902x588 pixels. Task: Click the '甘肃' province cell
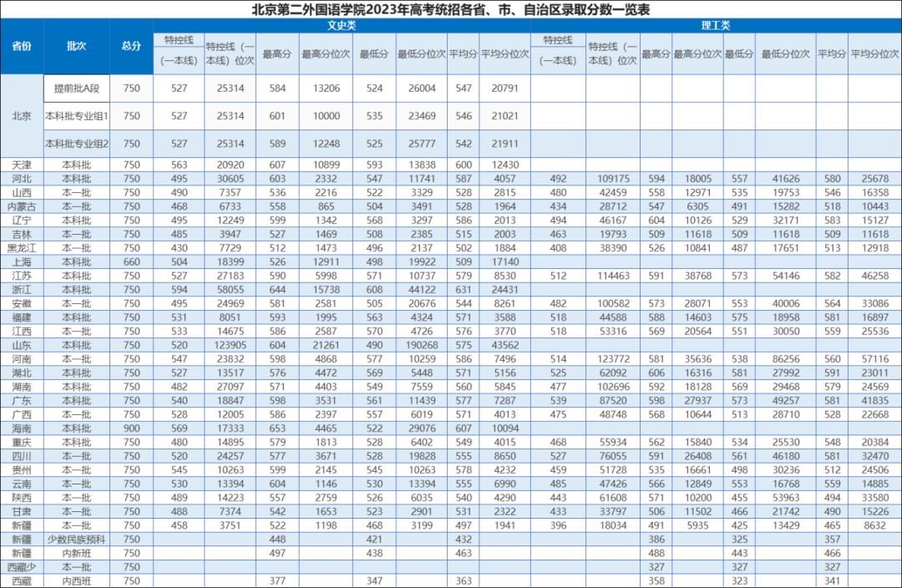tap(22, 511)
